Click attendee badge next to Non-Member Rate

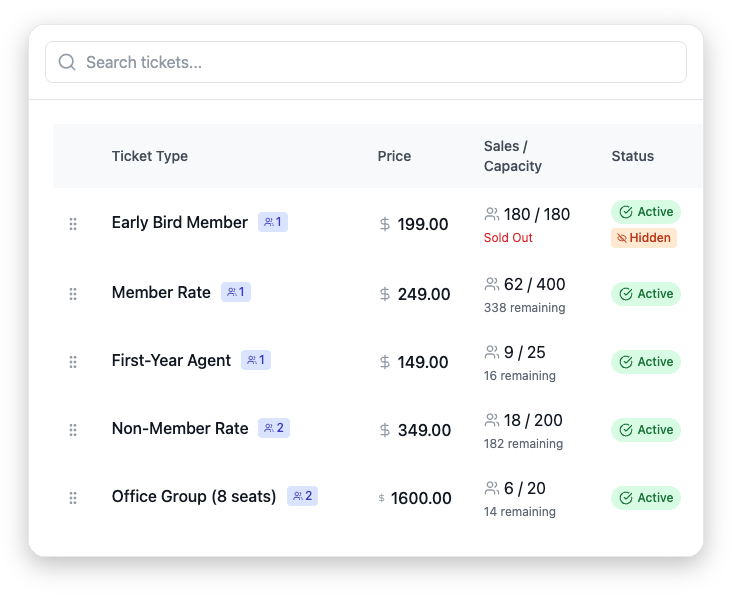[274, 428]
